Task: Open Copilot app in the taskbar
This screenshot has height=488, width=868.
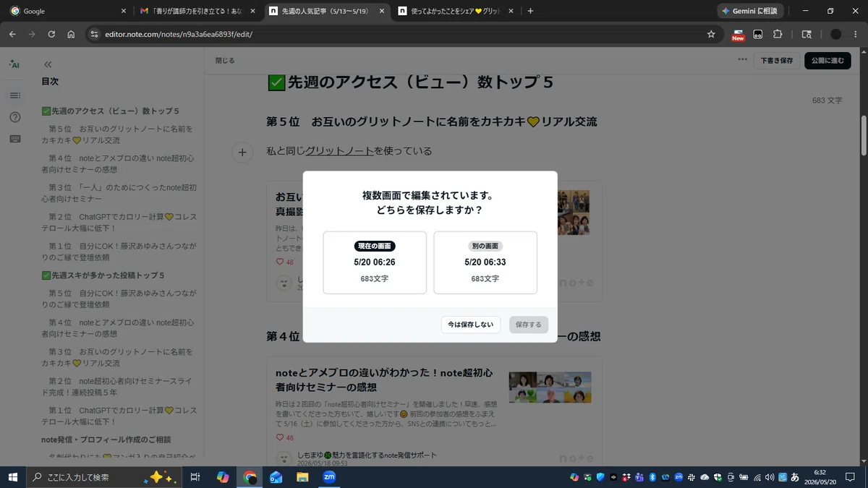Action: (x=223, y=477)
